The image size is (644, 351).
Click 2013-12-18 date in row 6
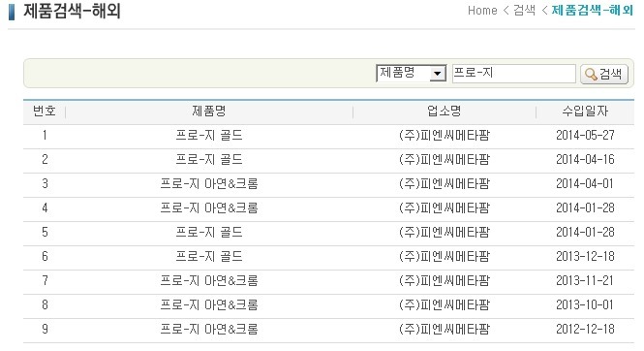[x=585, y=257]
